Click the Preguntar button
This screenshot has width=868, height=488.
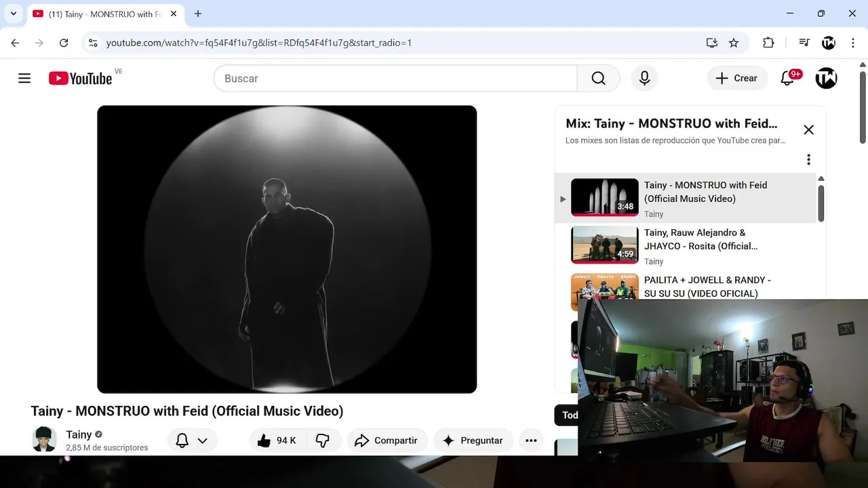point(473,441)
